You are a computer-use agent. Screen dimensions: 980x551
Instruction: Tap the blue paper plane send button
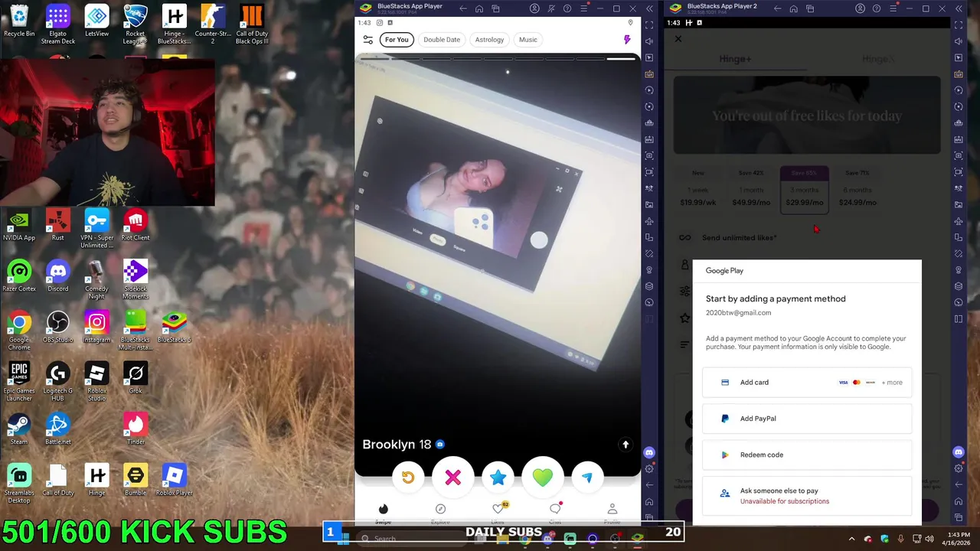click(x=587, y=478)
